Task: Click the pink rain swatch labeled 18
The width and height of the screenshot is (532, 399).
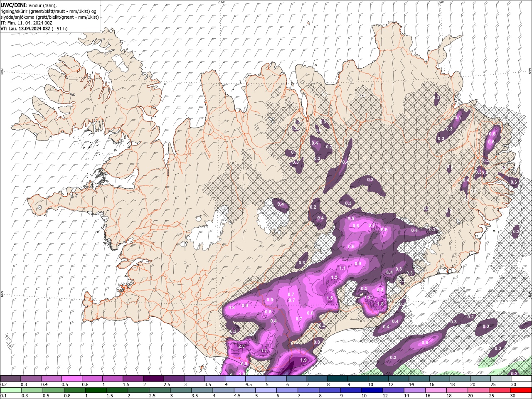Action: [457, 390]
